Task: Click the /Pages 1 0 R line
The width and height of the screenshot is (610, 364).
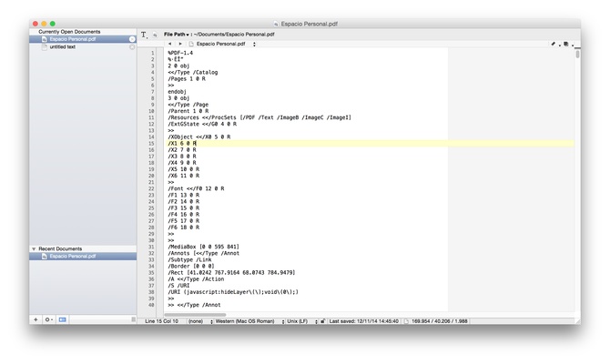Action: (x=187, y=79)
